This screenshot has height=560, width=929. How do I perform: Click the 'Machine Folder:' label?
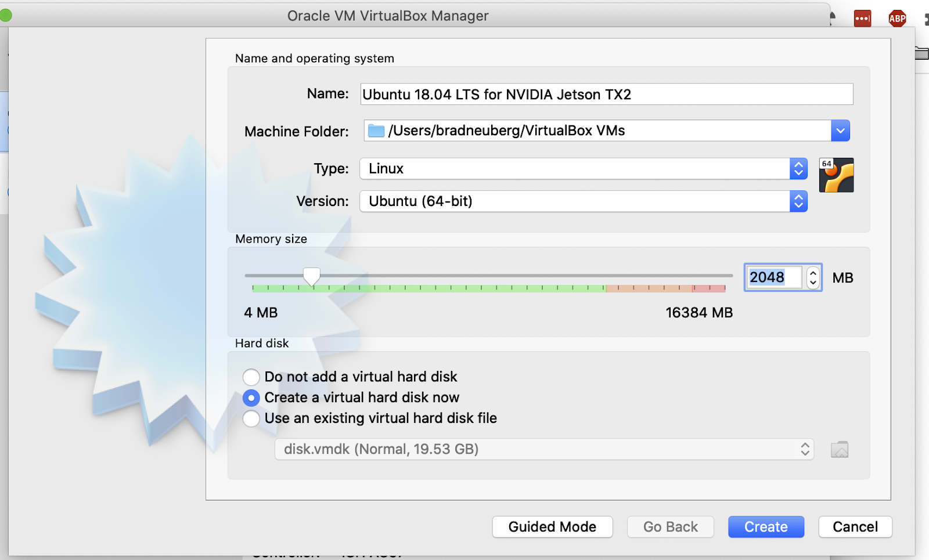coord(297,132)
